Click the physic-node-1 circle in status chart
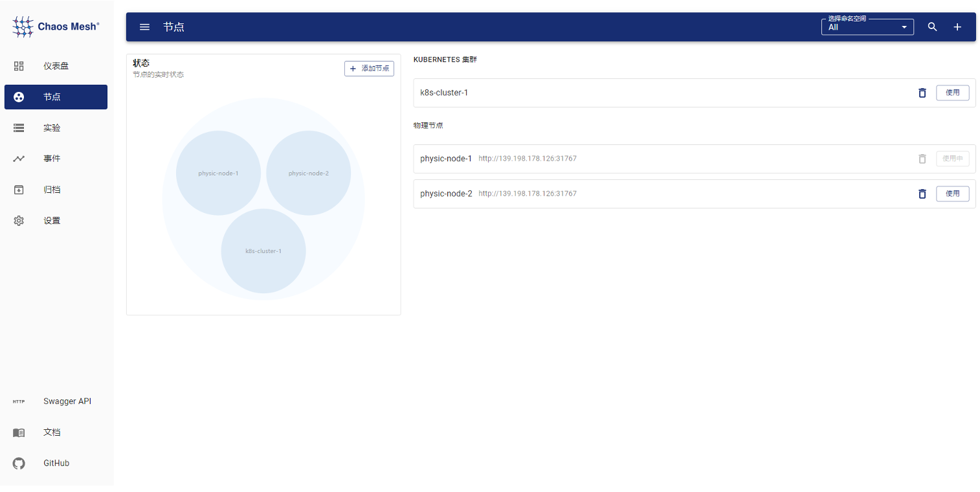980x492 pixels. click(218, 173)
